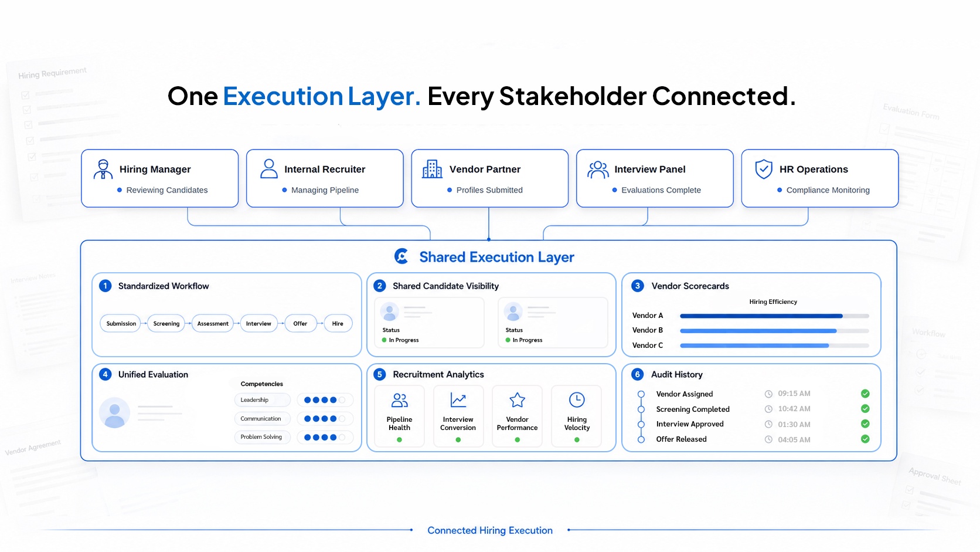Click the Pipeline Health people icon

point(400,400)
